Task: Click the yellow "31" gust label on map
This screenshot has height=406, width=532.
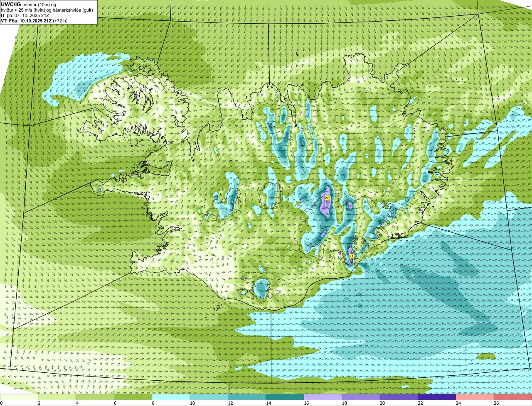Action: click(x=352, y=256)
